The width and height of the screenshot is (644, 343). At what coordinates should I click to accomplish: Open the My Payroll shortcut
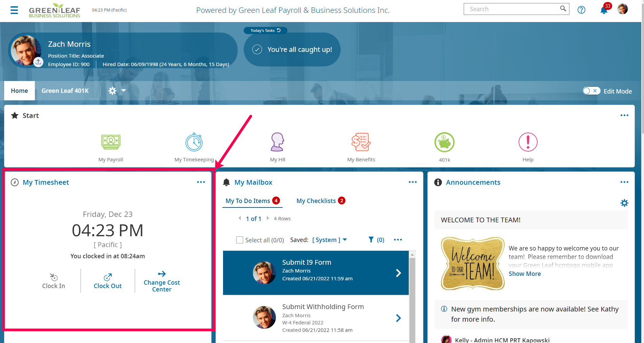(111, 147)
